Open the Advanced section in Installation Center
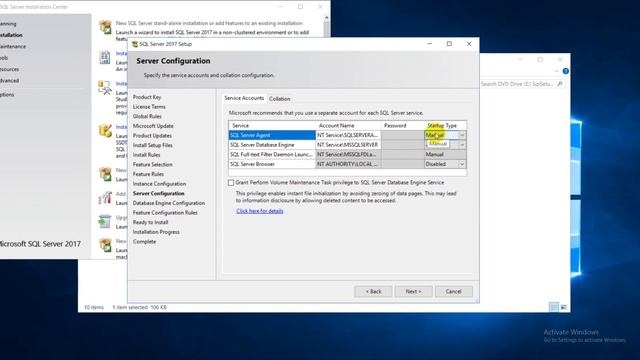 (9, 81)
